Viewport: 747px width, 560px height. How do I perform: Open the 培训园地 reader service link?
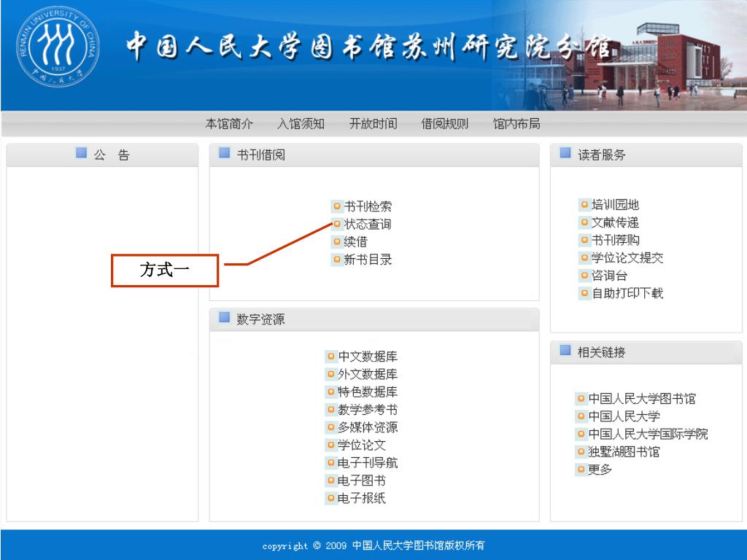[615, 205]
